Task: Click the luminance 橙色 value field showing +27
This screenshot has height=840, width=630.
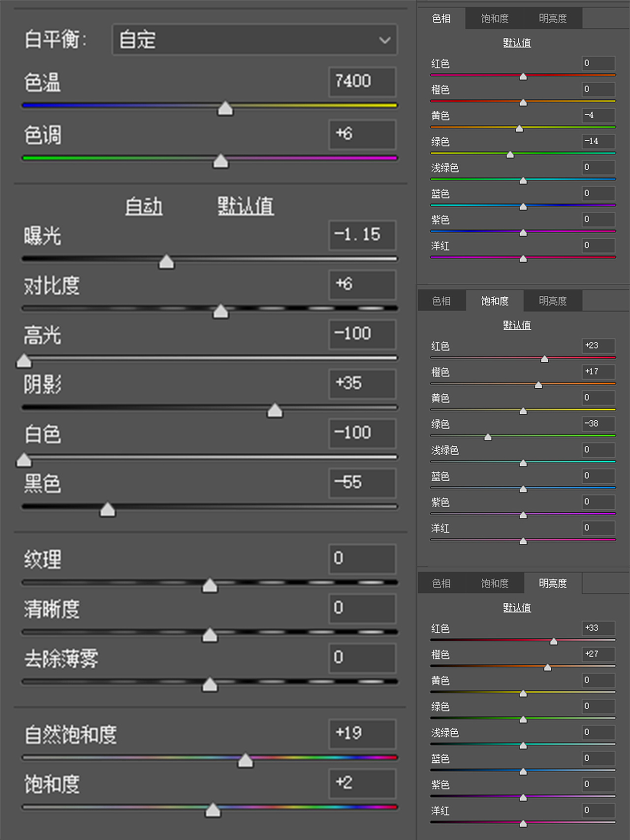Action: point(598,654)
